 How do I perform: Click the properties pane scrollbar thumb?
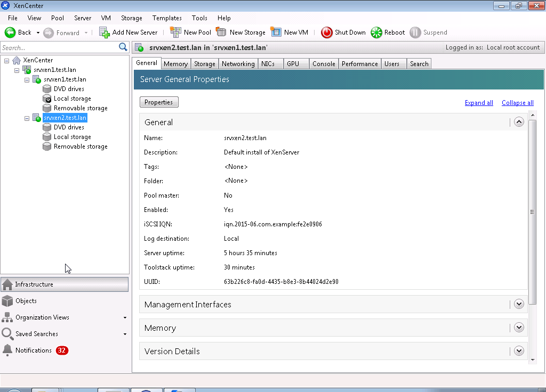(x=532, y=212)
